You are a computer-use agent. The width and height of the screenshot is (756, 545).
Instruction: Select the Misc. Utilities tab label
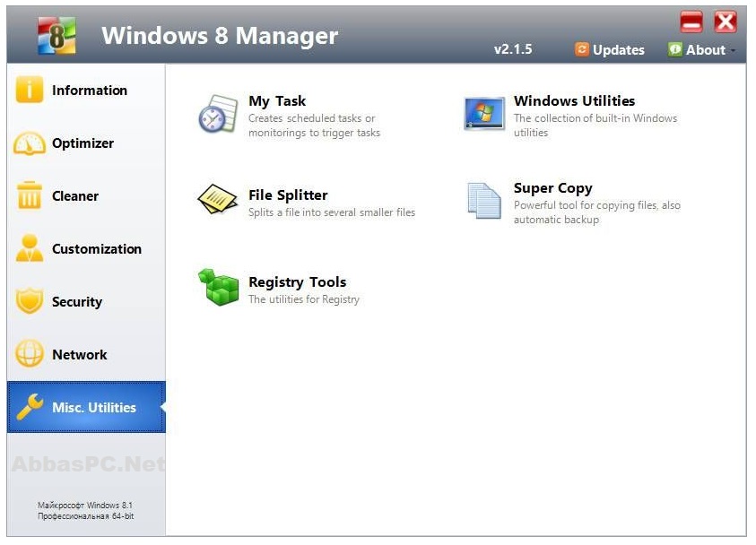tap(94, 408)
